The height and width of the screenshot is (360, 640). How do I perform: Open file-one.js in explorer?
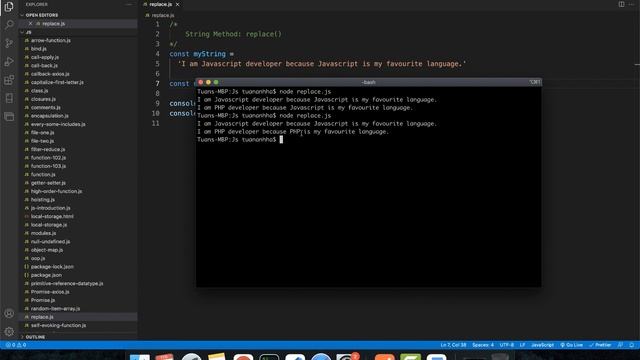point(42,133)
